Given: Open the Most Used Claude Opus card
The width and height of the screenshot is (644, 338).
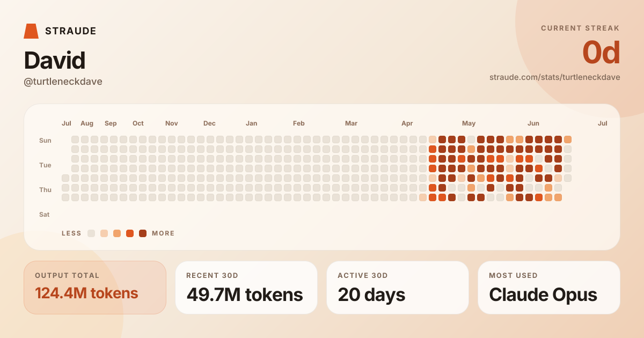Looking at the screenshot, I should [x=549, y=288].
